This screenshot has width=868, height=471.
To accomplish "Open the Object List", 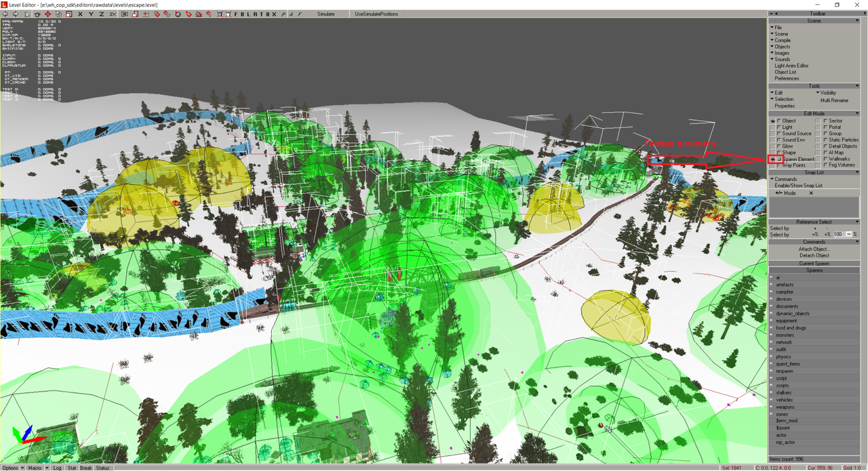I will point(785,72).
